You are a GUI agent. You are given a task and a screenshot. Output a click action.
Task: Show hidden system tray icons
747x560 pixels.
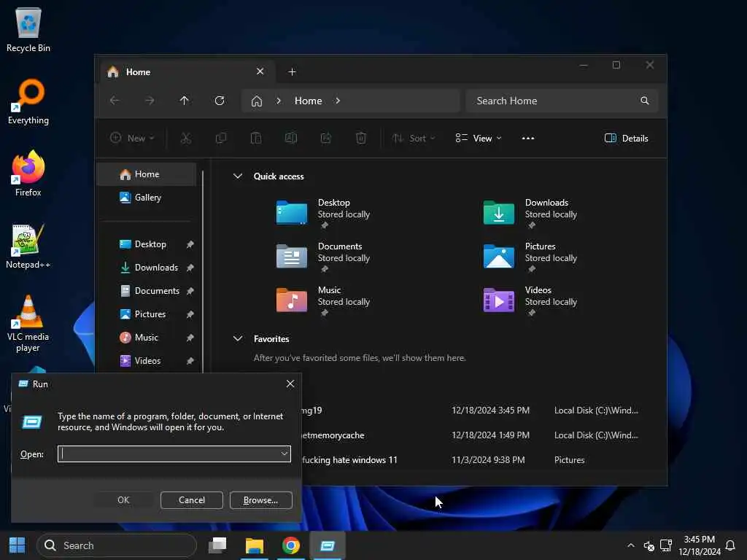click(x=631, y=545)
